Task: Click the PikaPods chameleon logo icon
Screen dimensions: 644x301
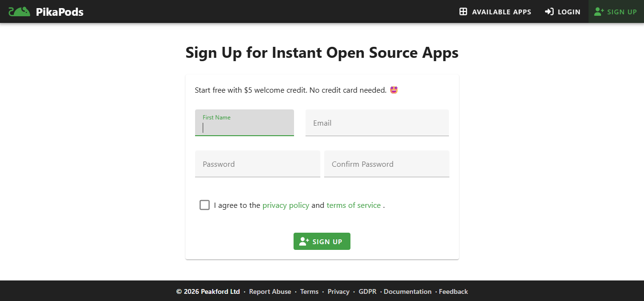Action: [19, 11]
